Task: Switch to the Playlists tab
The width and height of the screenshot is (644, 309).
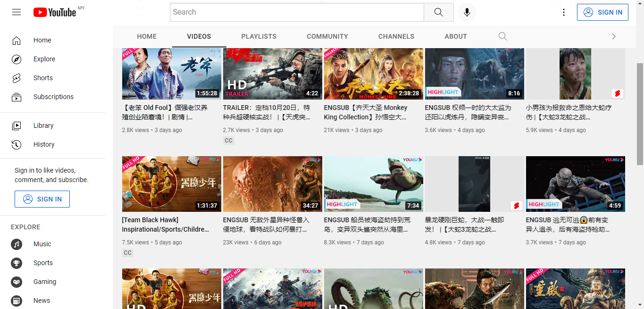Action: click(x=259, y=36)
